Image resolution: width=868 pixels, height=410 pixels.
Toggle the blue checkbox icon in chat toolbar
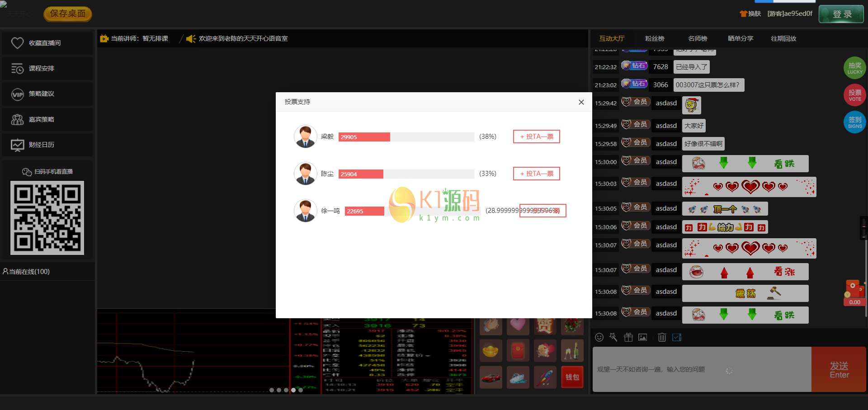point(677,337)
